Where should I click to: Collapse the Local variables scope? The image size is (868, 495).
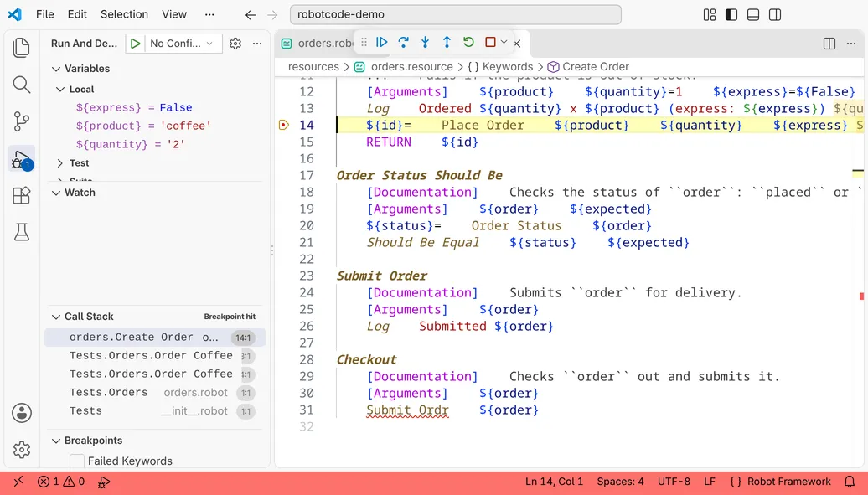click(x=60, y=89)
